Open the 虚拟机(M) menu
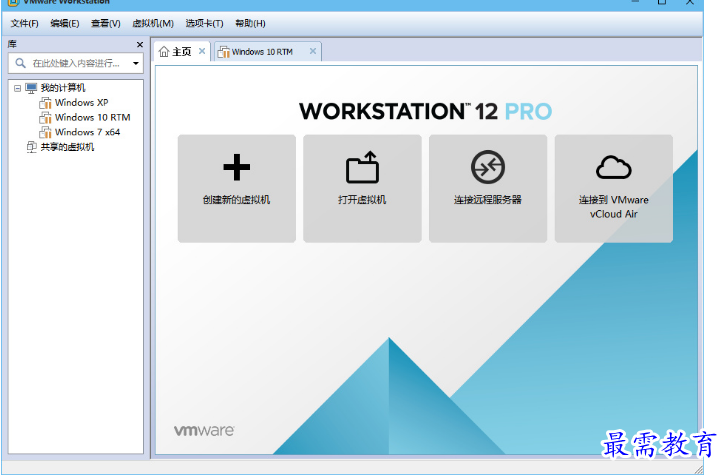The image size is (725, 476). point(153,24)
